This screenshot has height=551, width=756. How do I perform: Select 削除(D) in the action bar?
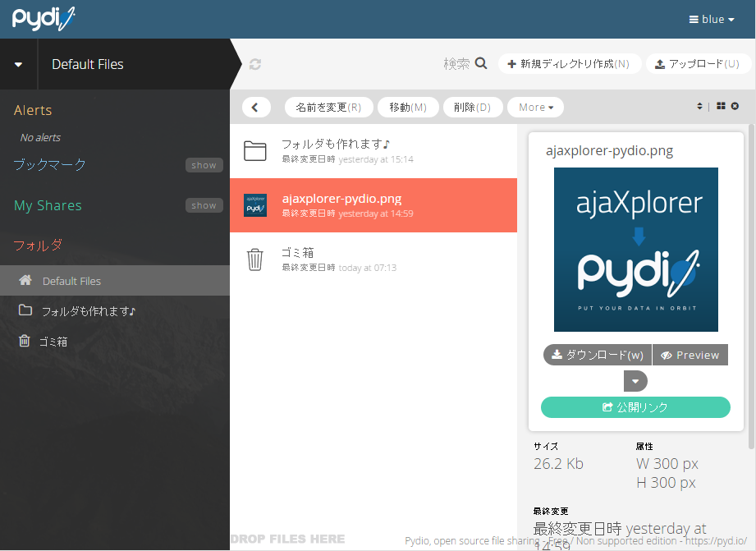473,107
